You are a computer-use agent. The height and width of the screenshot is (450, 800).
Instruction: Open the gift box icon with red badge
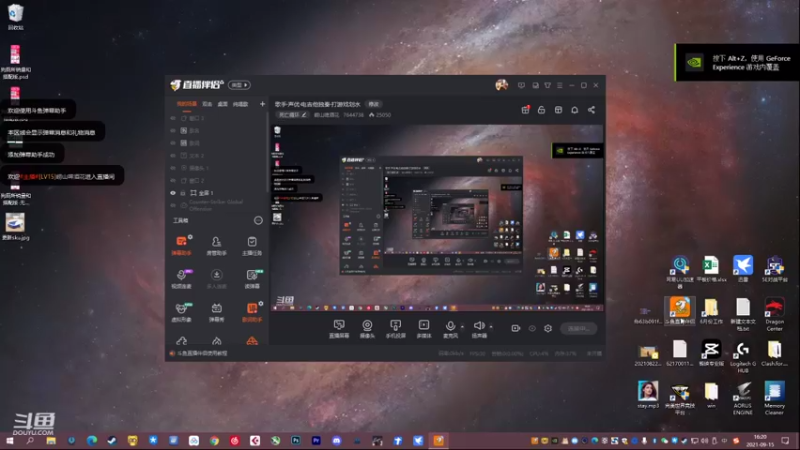525,110
